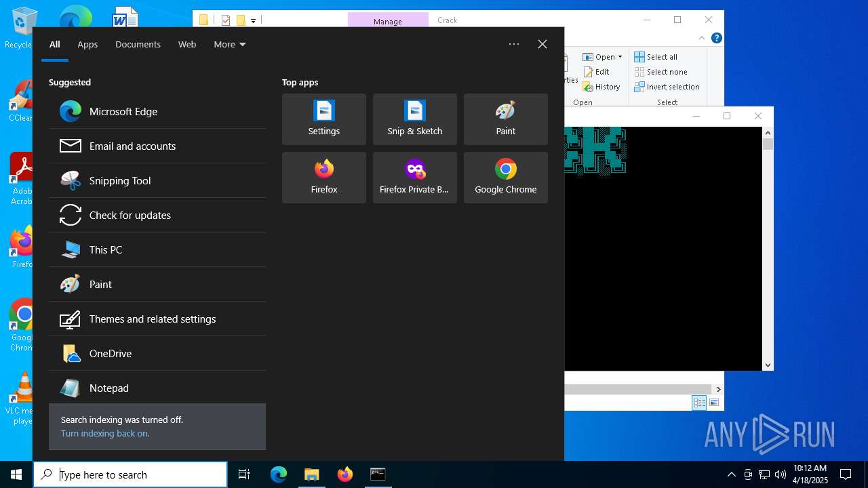Open File Explorer from the taskbar
This screenshot has width=868, height=488.
point(312,474)
